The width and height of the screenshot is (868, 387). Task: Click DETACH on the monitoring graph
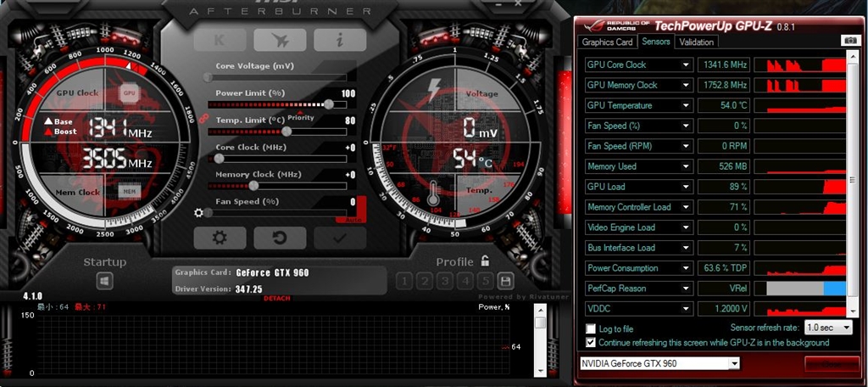point(277,298)
